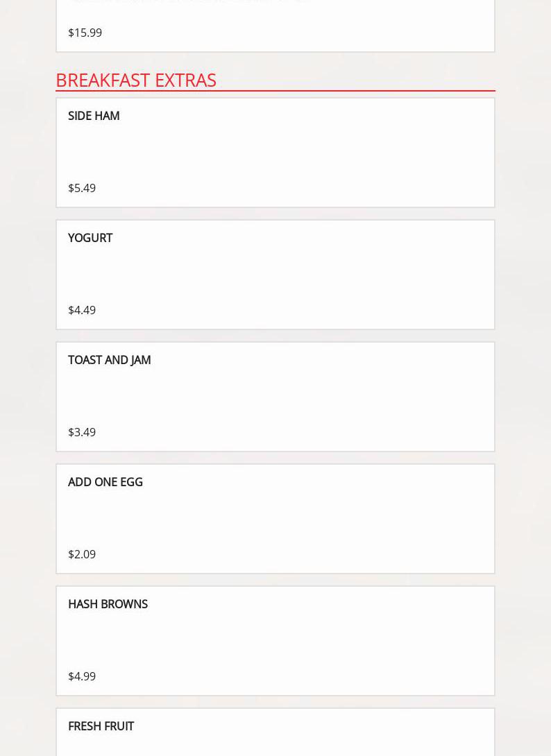Click the $4.99 Hash Browns price
The image size is (551, 756).
coord(82,676)
